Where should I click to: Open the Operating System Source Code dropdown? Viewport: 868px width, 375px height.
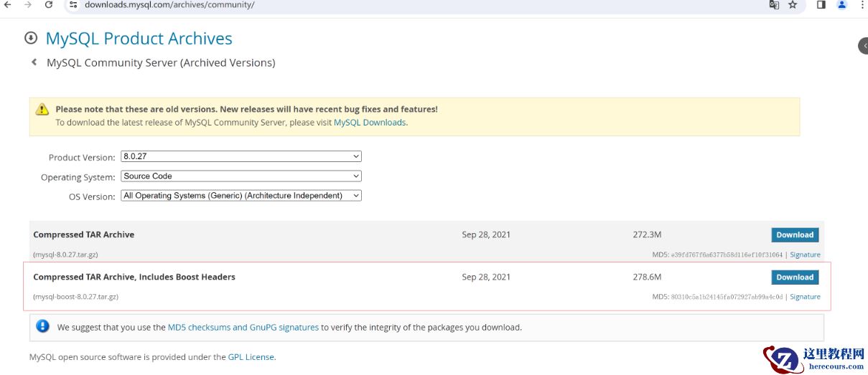pos(241,176)
